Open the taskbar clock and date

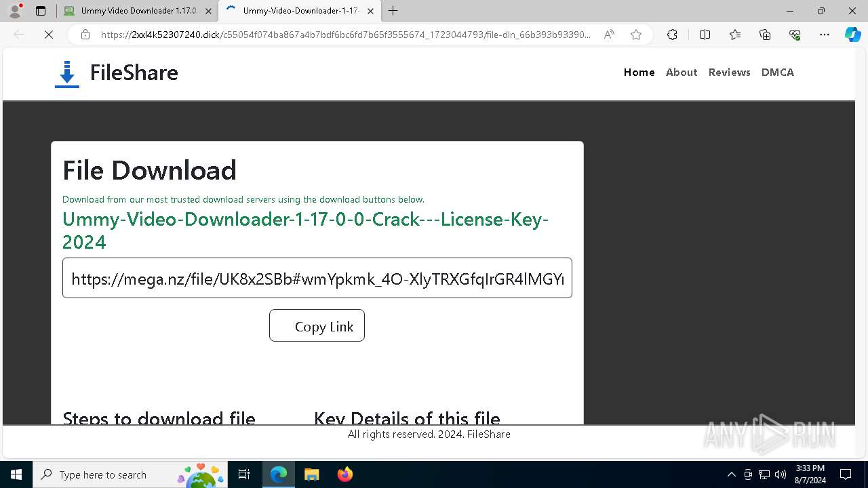coord(810,474)
